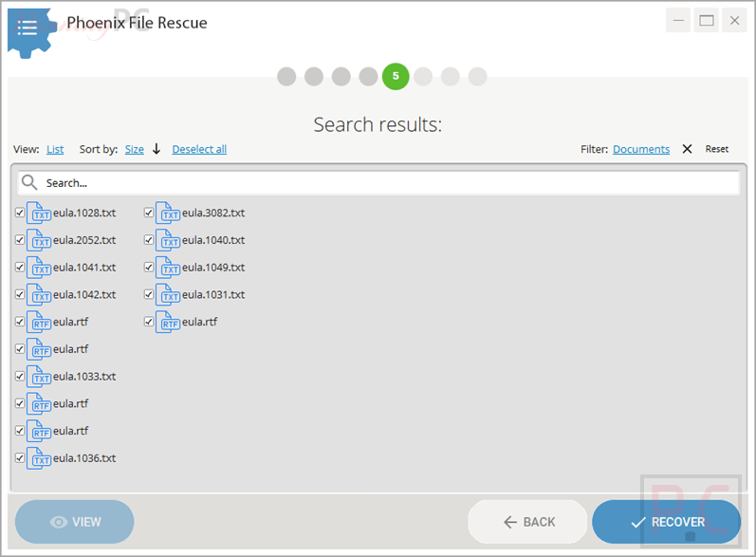The width and height of the screenshot is (756, 557).
Task: Start recovery with the RECOVER button
Action: click(x=666, y=522)
